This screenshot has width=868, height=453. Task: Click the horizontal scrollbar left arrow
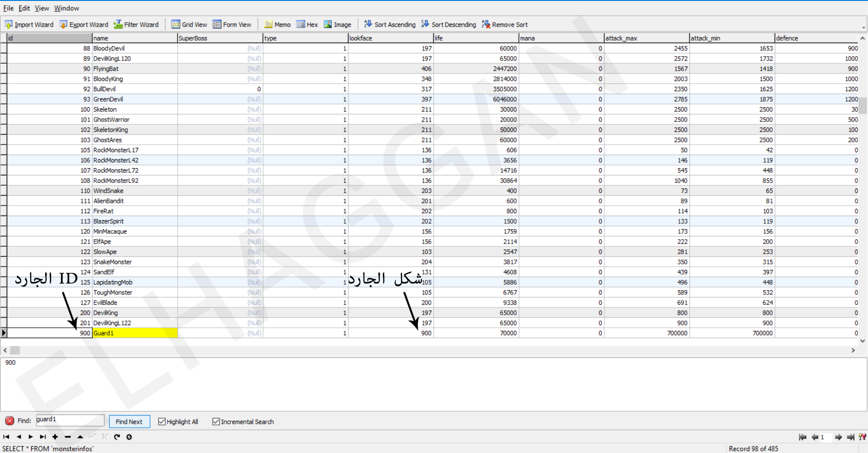click(5, 350)
